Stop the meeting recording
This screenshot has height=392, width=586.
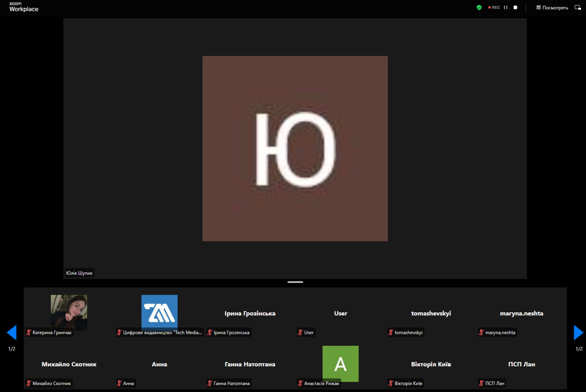point(515,7)
